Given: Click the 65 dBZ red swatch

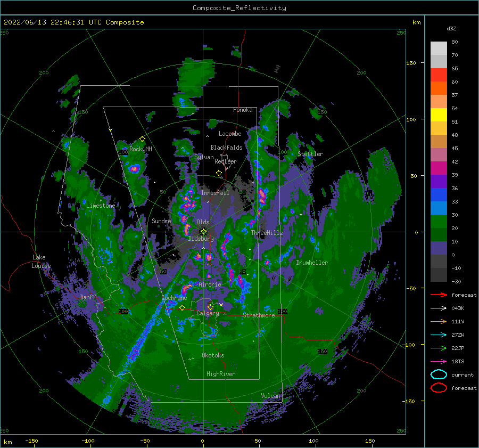Looking at the screenshot, I should (439, 75).
